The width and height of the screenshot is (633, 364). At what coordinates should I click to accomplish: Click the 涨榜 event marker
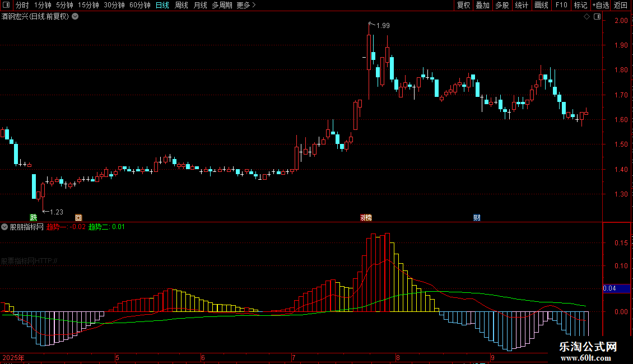pyautogui.click(x=366, y=217)
